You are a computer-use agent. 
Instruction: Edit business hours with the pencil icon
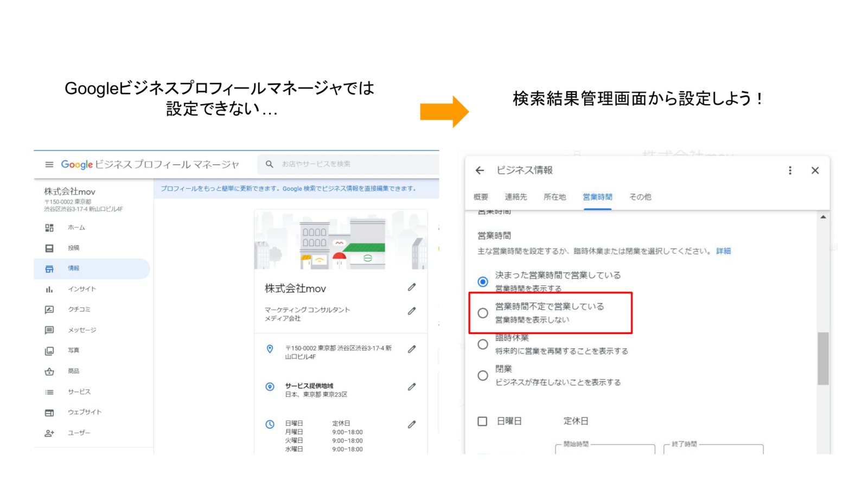412,425
